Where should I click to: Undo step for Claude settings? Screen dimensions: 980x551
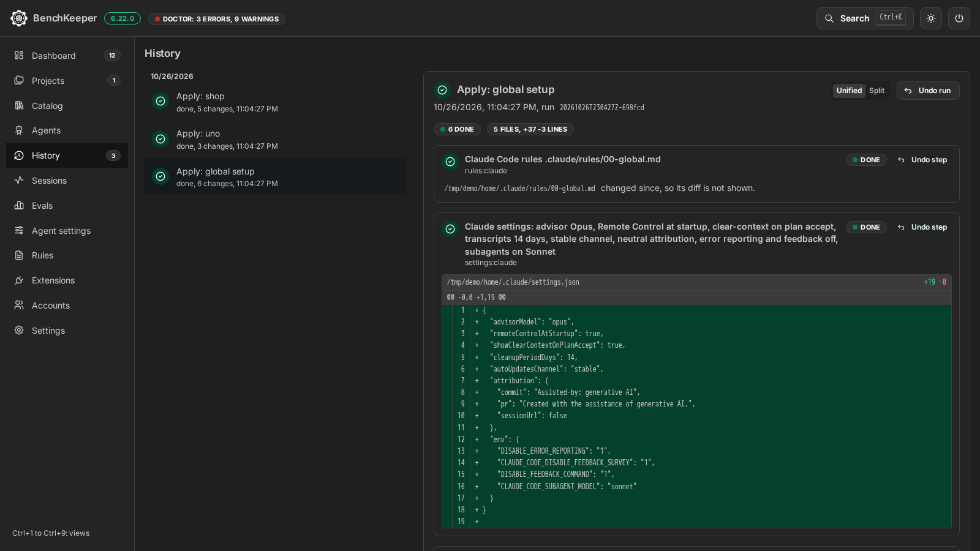coord(922,227)
